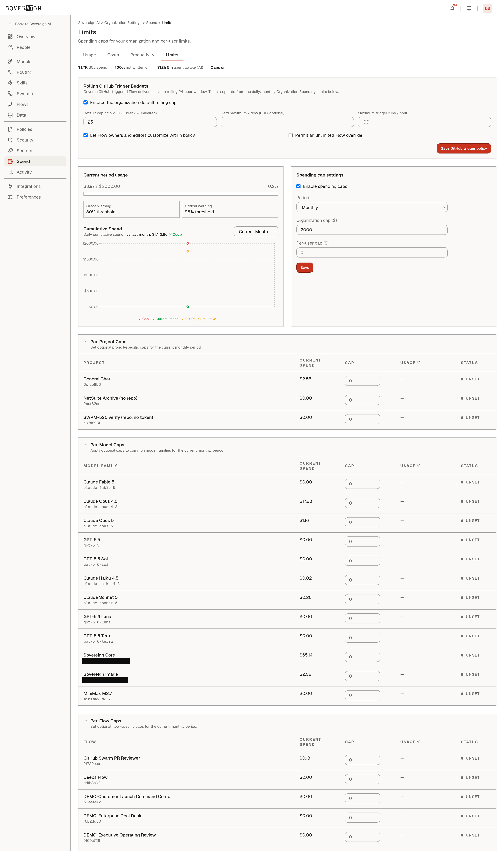Open the notifications bell icon
The image size is (504, 851).
click(452, 8)
